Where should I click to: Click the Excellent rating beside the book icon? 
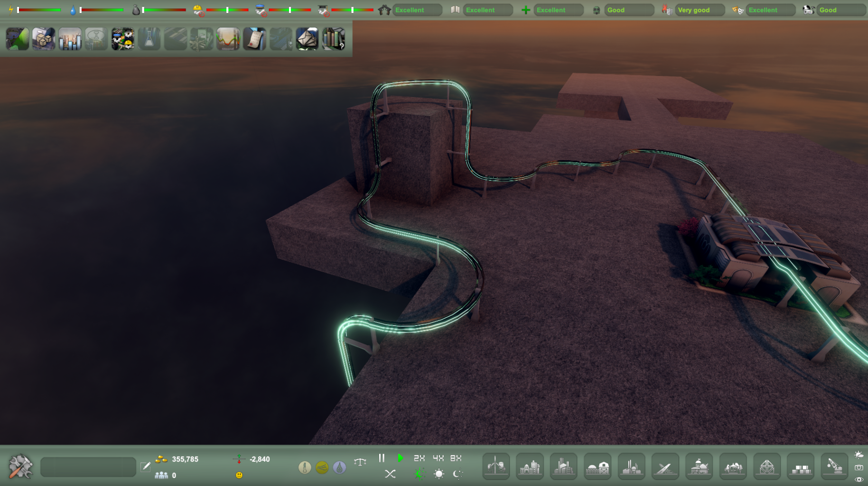pos(488,10)
